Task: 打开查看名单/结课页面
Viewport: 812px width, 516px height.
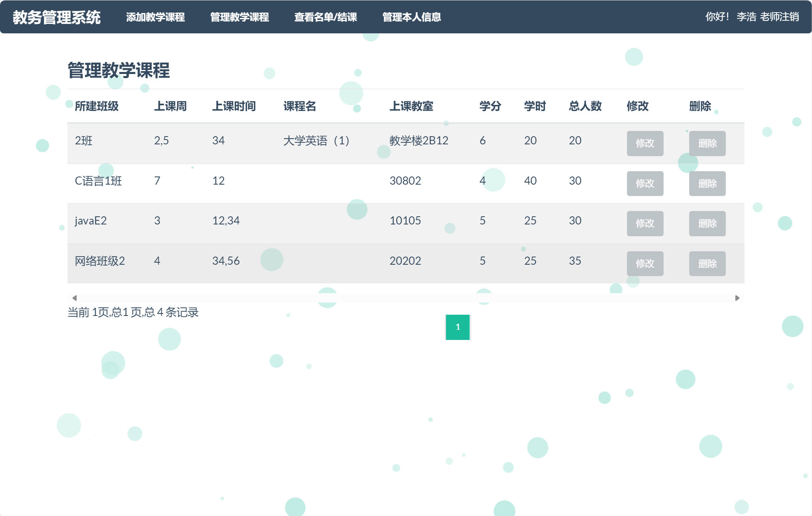Action: pos(326,17)
